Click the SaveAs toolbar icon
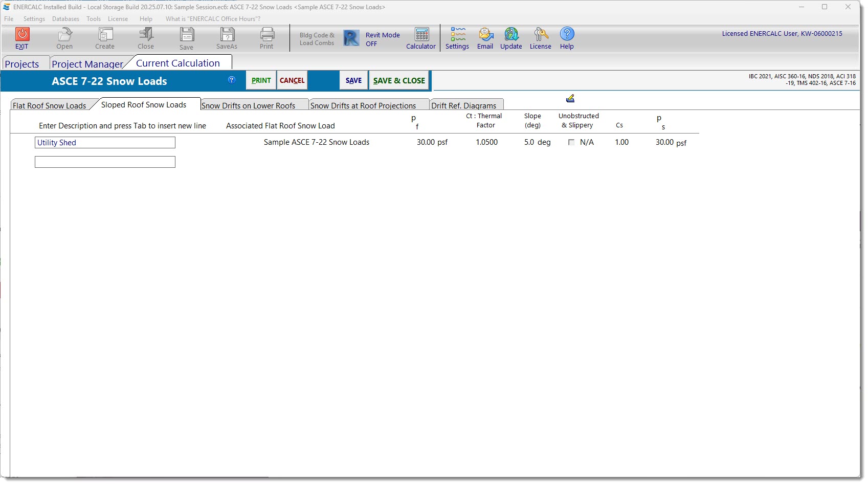The height and width of the screenshot is (485, 868). (x=227, y=34)
